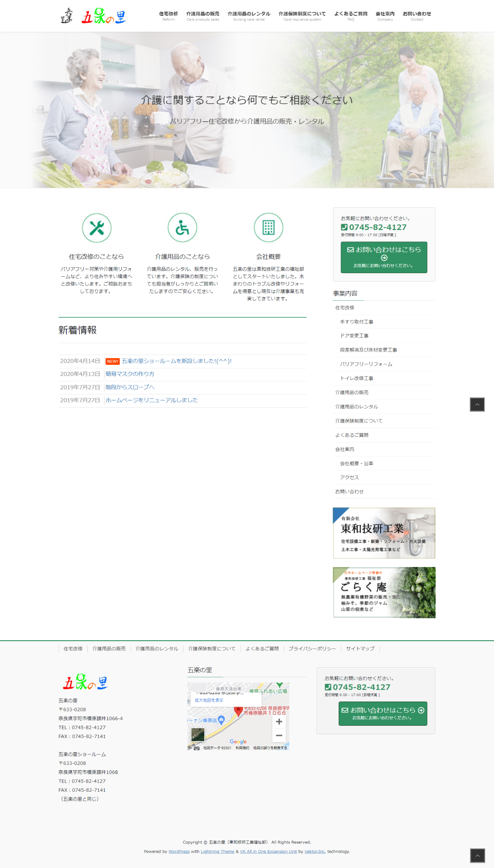The image size is (494, 868).
Task: Click the ごらく庵 vegetable banner
Action: tap(384, 592)
